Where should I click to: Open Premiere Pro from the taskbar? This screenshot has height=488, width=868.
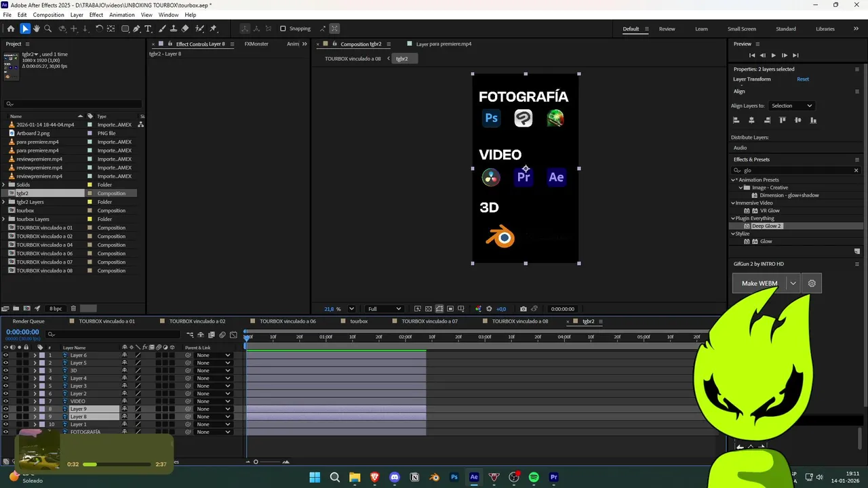(553, 477)
